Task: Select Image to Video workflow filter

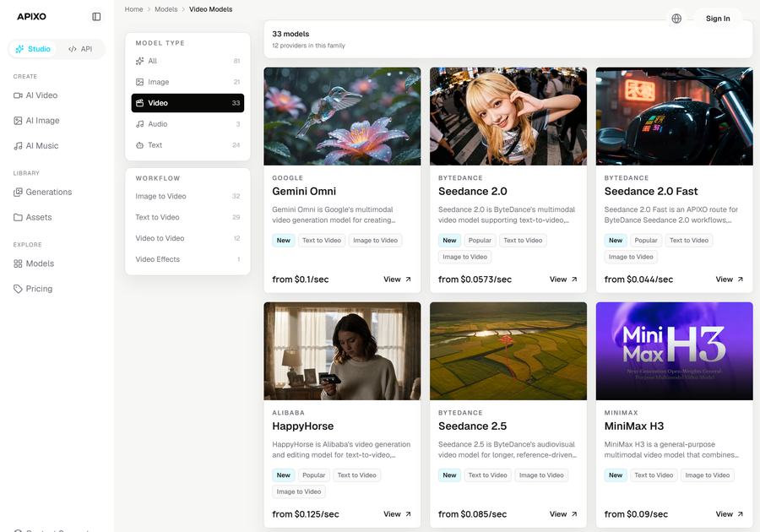Action: click(187, 196)
